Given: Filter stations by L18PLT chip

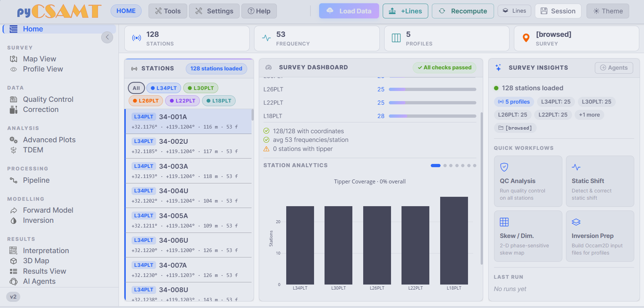Looking at the screenshot, I should coord(219,101).
